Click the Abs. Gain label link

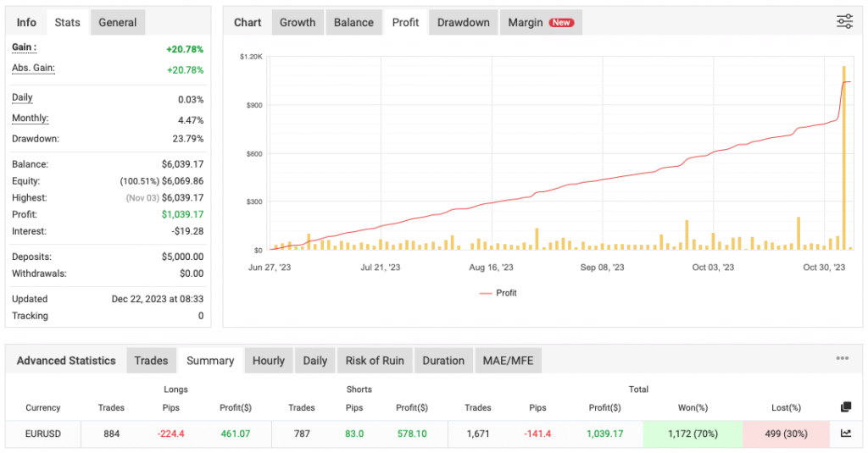point(33,69)
